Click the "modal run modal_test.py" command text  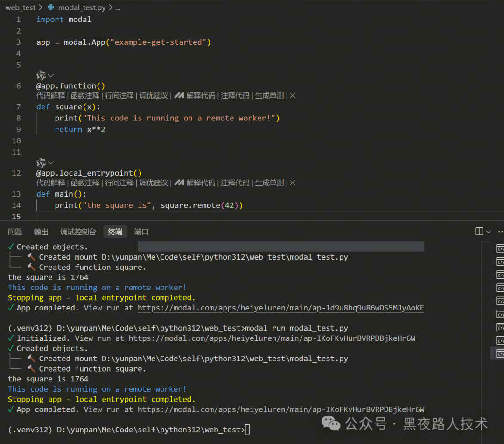pyautogui.click(x=297, y=328)
